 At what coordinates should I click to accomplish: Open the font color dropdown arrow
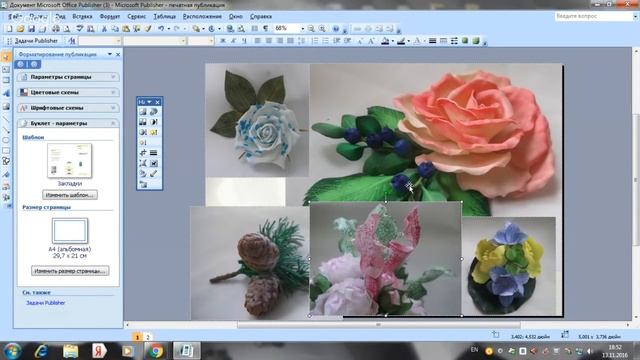(424, 41)
